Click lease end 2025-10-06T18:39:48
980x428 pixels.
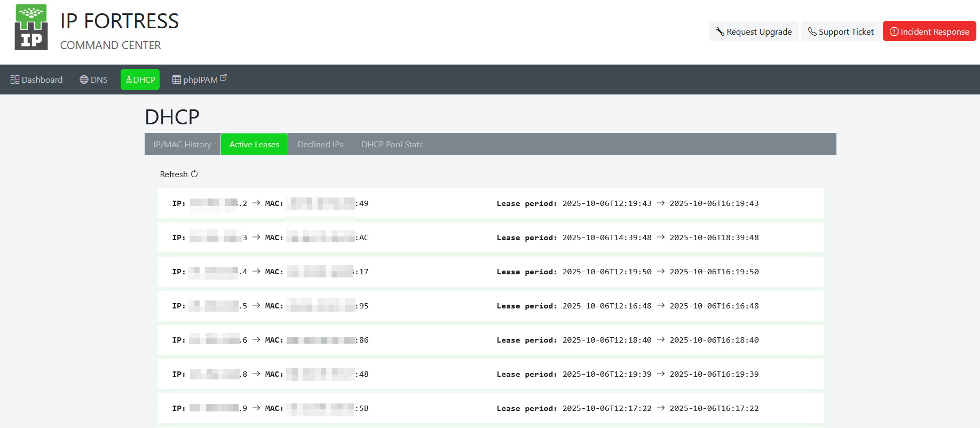pyautogui.click(x=714, y=237)
